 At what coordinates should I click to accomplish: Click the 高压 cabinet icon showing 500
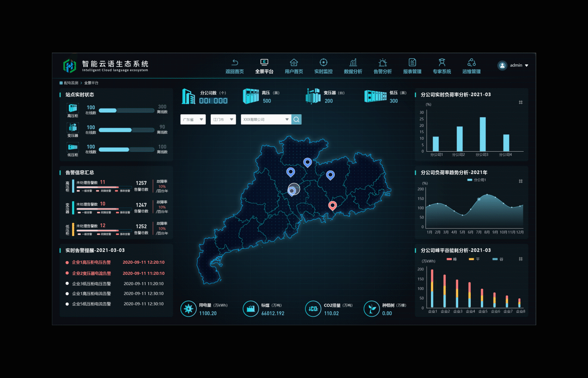251,96
